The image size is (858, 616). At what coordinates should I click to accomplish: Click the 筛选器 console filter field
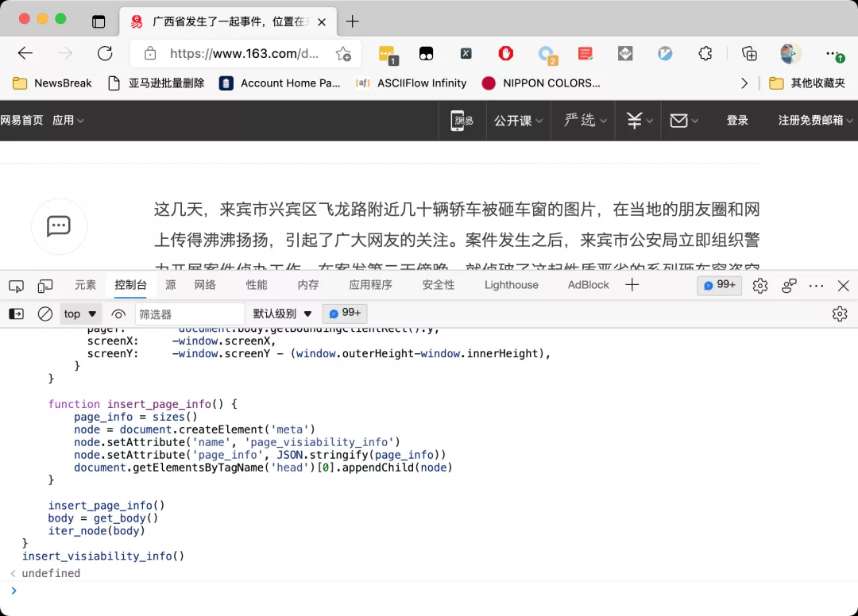pyautogui.click(x=189, y=314)
